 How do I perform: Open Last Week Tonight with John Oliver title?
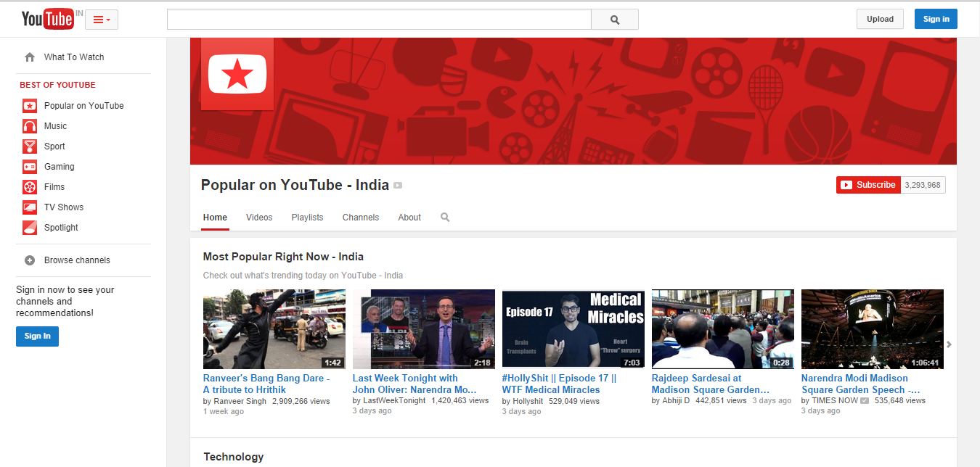click(415, 384)
